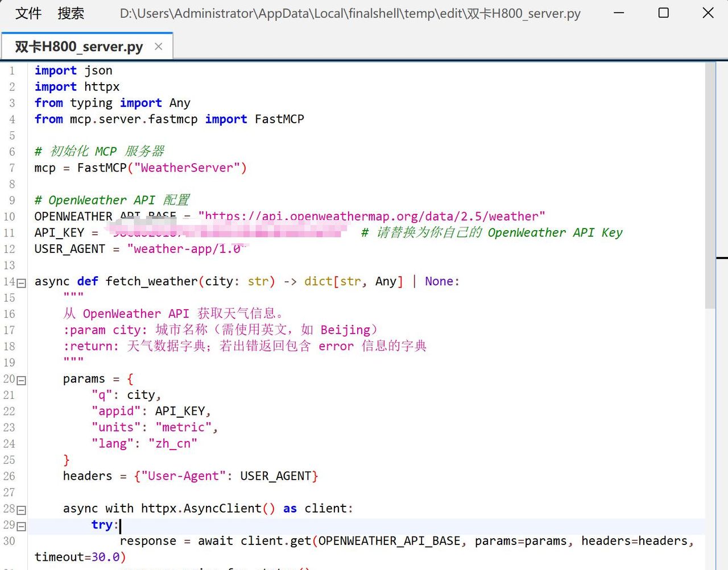Viewport: 728px width, 570px height.
Task: Open the 文件 menu
Action: coord(28,13)
